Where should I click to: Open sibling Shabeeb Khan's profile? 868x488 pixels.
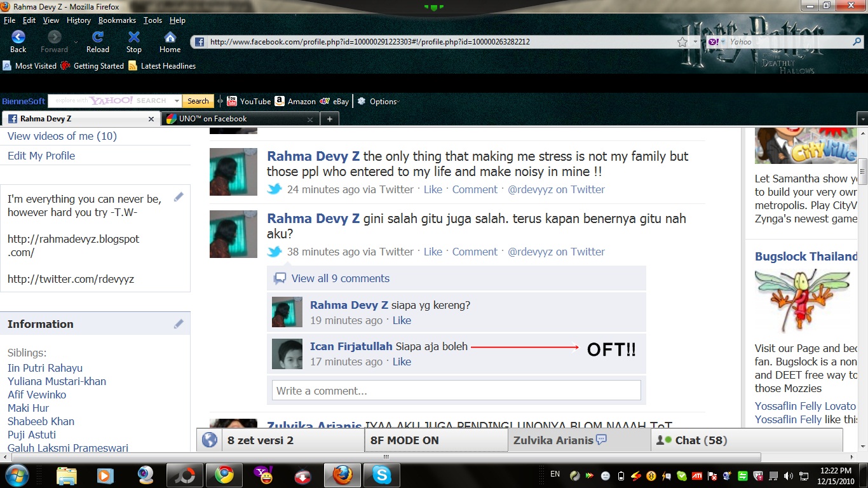point(41,421)
